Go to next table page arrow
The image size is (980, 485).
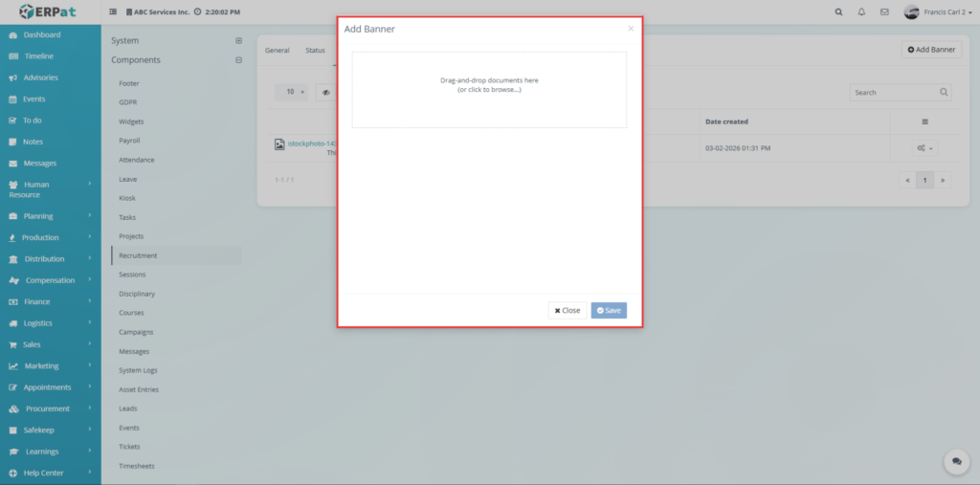pos(943,180)
